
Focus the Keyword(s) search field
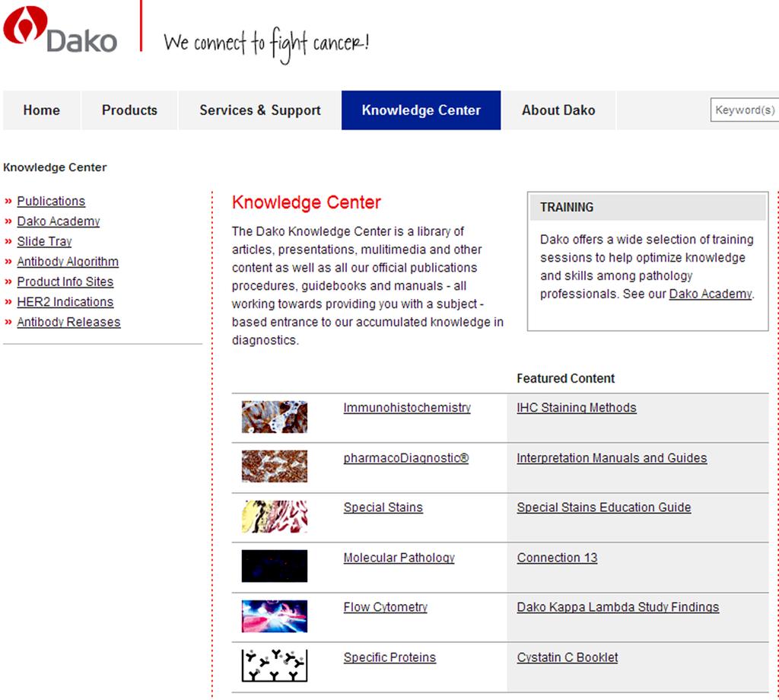coord(745,110)
